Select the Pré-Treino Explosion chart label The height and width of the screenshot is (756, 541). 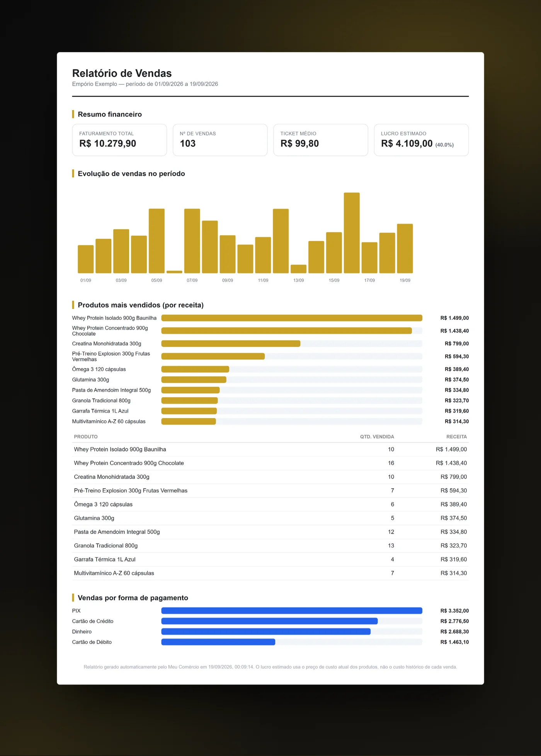click(x=111, y=357)
